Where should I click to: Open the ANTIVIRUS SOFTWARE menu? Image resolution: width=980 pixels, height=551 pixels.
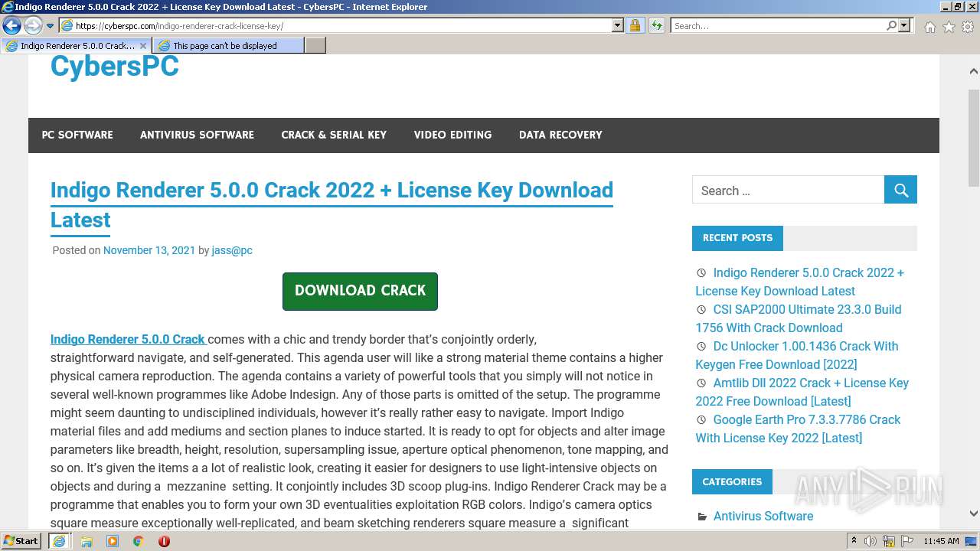click(x=197, y=135)
